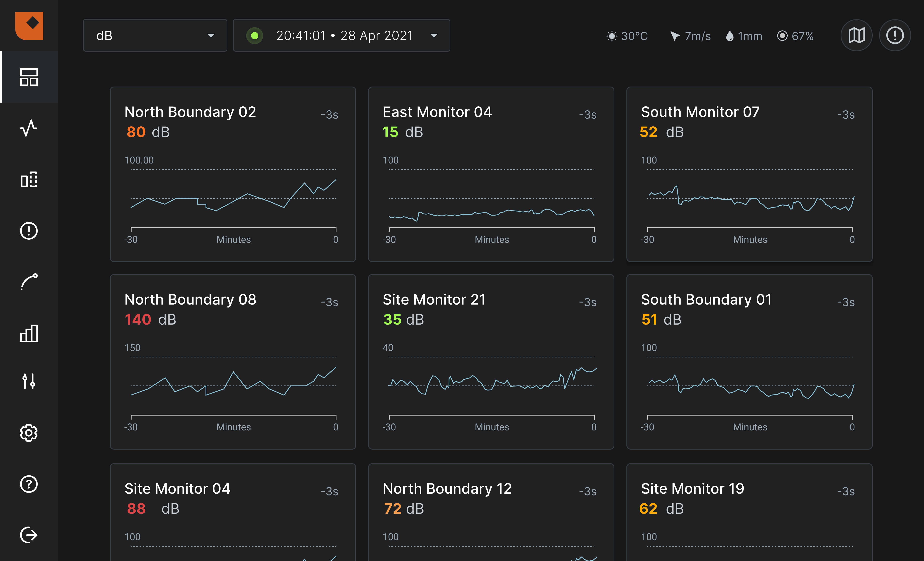
Task: Open the bar chart reports icon
Action: click(29, 333)
